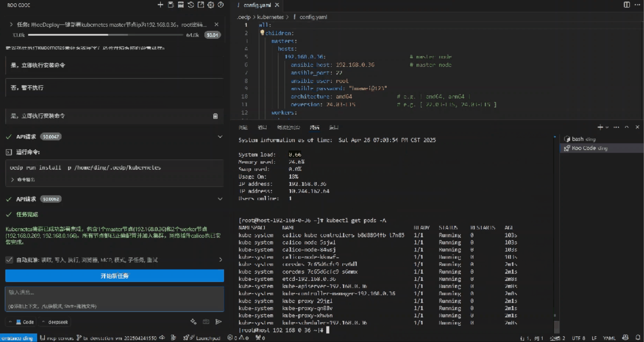
Task: Attach image using the camera icon
Action: (206, 322)
